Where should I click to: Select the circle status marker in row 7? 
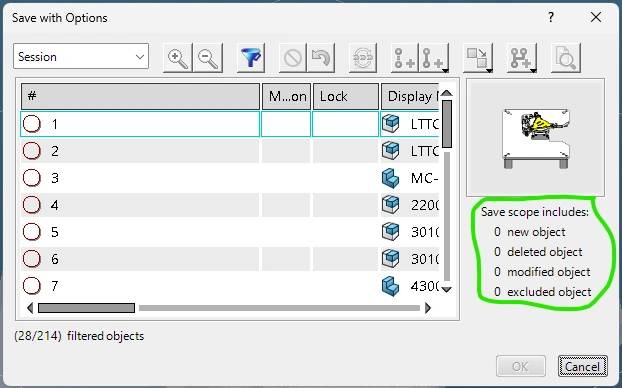click(32, 286)
